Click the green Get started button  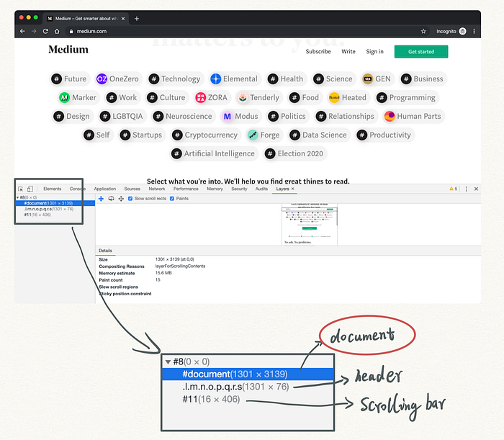[421, 51]
